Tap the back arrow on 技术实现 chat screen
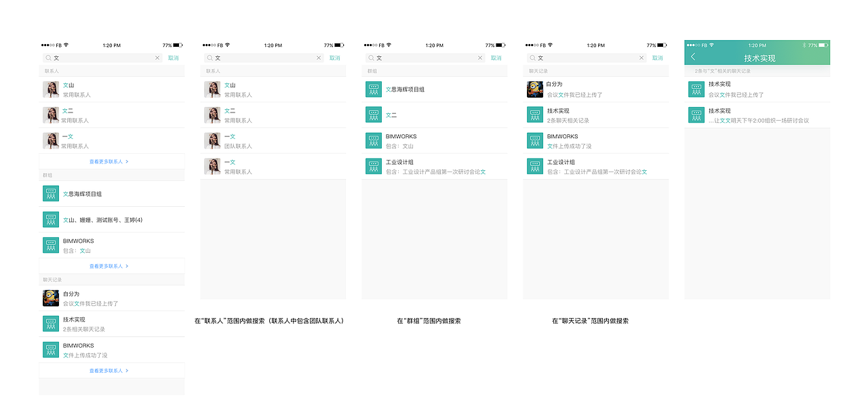Viewport: 868px width, 419px height. (x=692, y=56)
